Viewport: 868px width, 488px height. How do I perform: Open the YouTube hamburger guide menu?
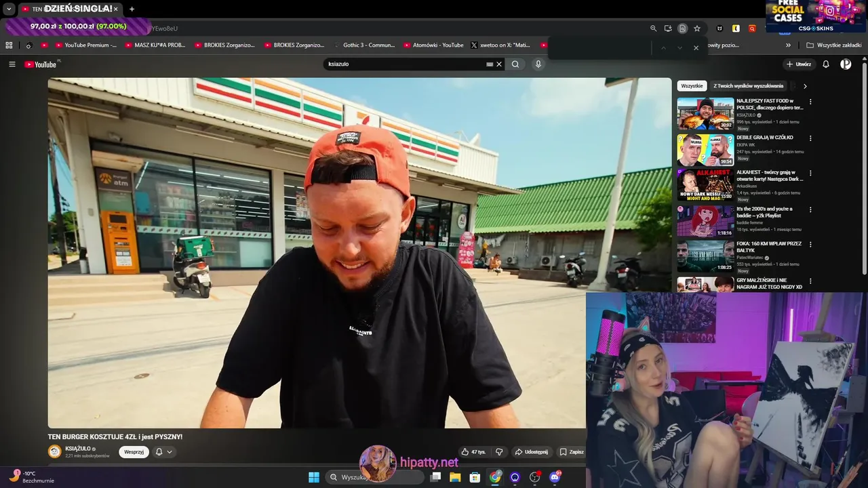[x=12, y=64]
